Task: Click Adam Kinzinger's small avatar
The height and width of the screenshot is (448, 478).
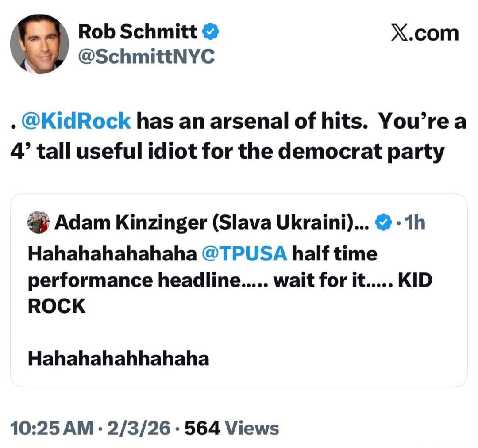Action: click(39, 222)
